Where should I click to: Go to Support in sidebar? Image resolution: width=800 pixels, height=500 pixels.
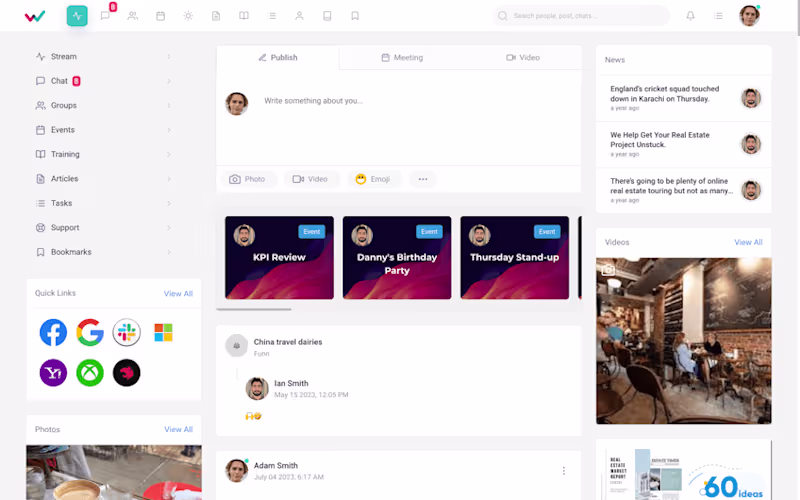pos(65,228)
